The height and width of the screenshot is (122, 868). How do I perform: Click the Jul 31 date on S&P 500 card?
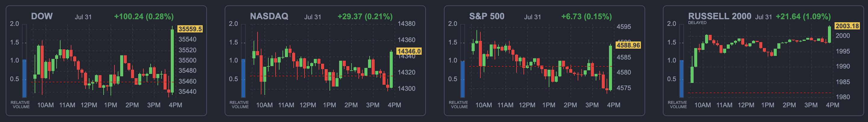click(532, 17)
